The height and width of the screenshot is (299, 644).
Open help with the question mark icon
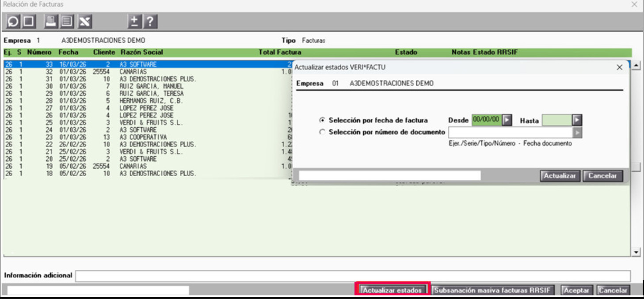[151, 21]
